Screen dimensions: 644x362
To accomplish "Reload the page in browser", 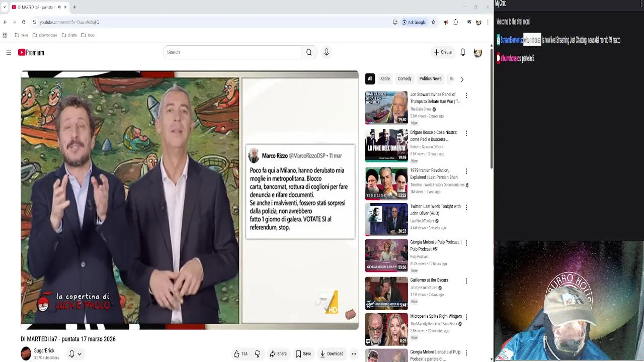I will [x=24, y=22].
